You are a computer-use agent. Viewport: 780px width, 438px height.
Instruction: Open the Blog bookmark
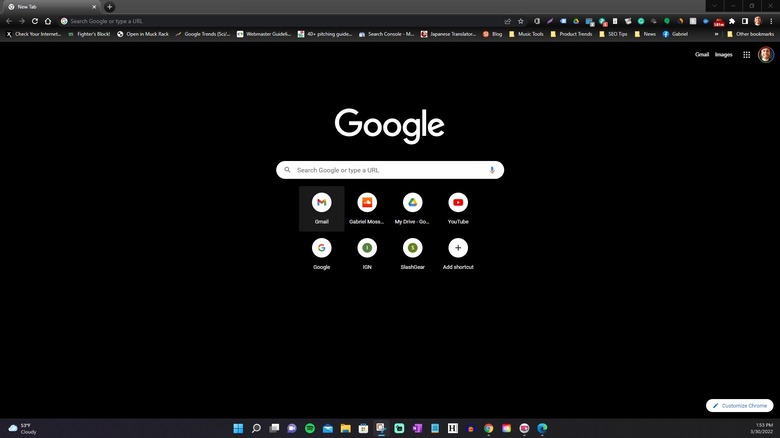coord(492,34)
